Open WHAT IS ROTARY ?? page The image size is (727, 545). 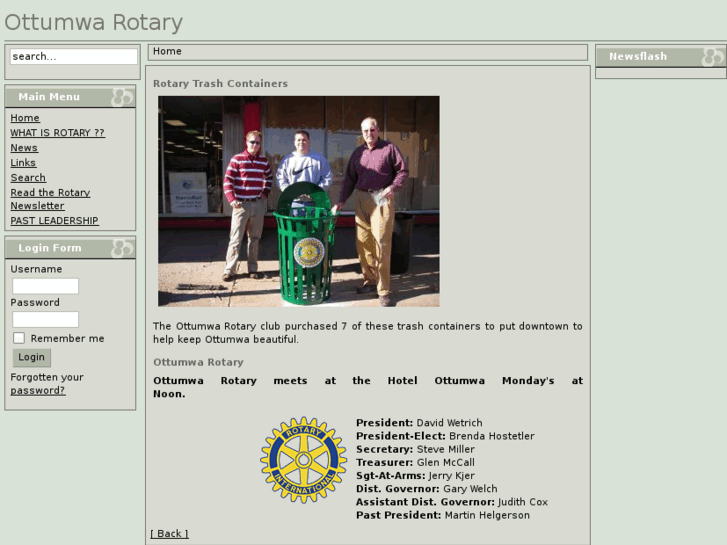(57, 133)
